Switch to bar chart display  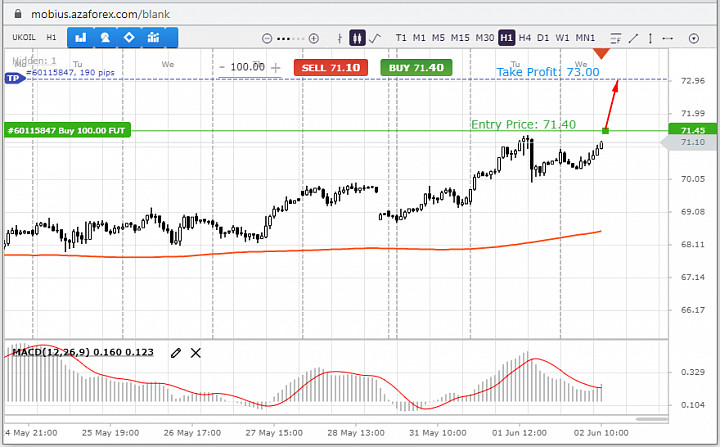[340, 38]
